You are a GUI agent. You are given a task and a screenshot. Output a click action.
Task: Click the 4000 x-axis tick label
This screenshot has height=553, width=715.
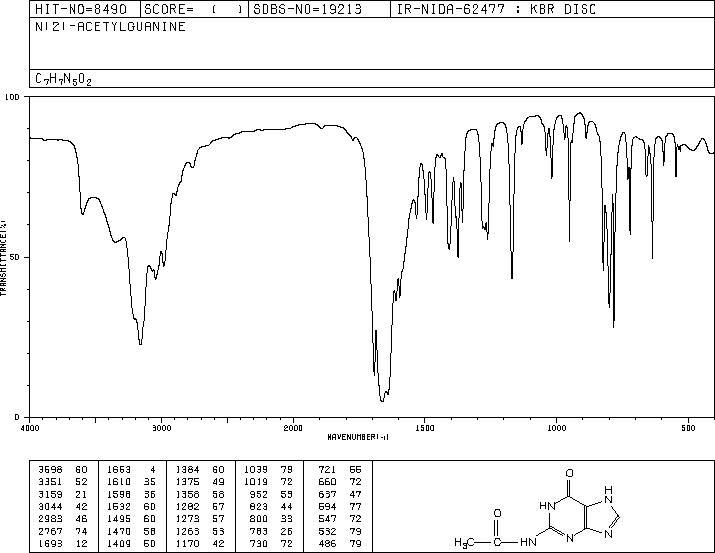point(30,428)
